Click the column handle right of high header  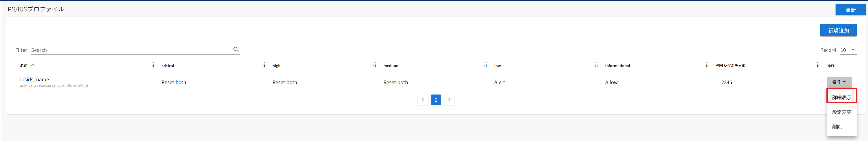[374, 66]
